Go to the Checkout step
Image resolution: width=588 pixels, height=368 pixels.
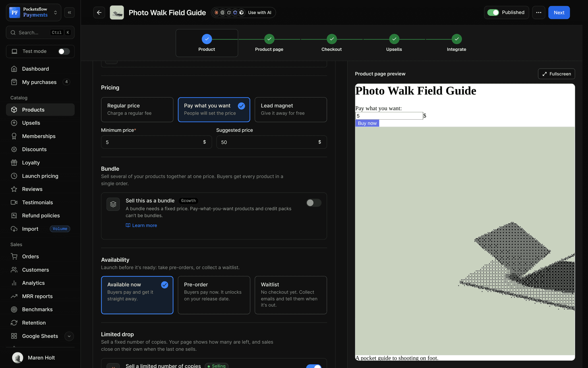(x=332, y=43)
